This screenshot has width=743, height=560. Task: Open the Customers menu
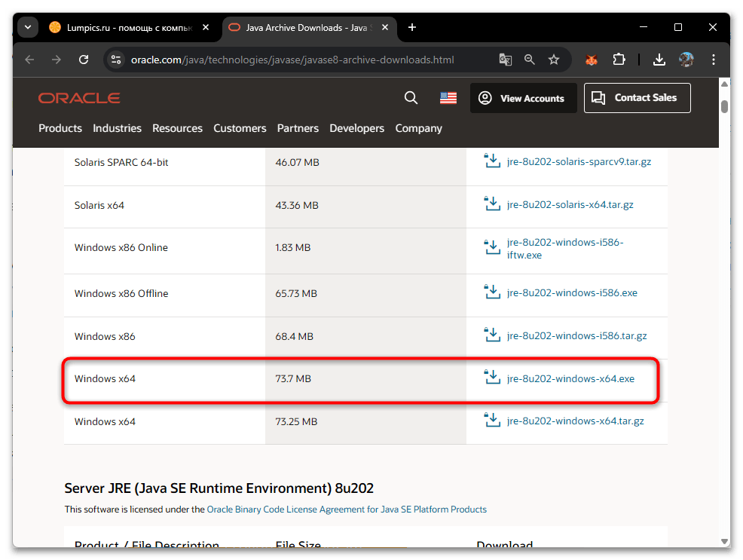[240, 128]
